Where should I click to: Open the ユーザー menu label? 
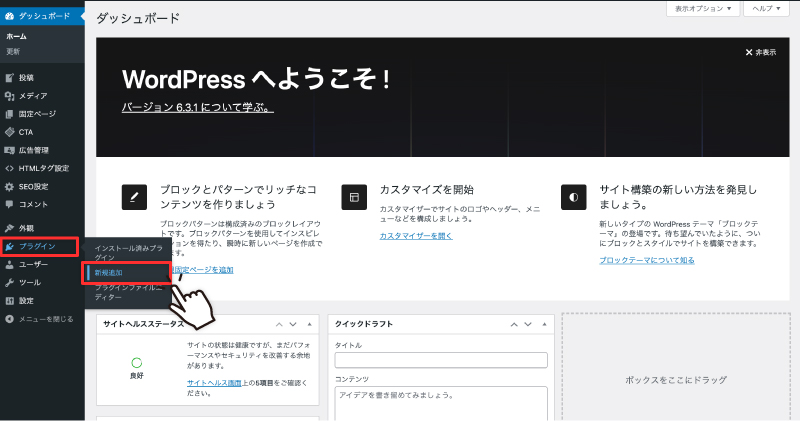pos(33,264)
